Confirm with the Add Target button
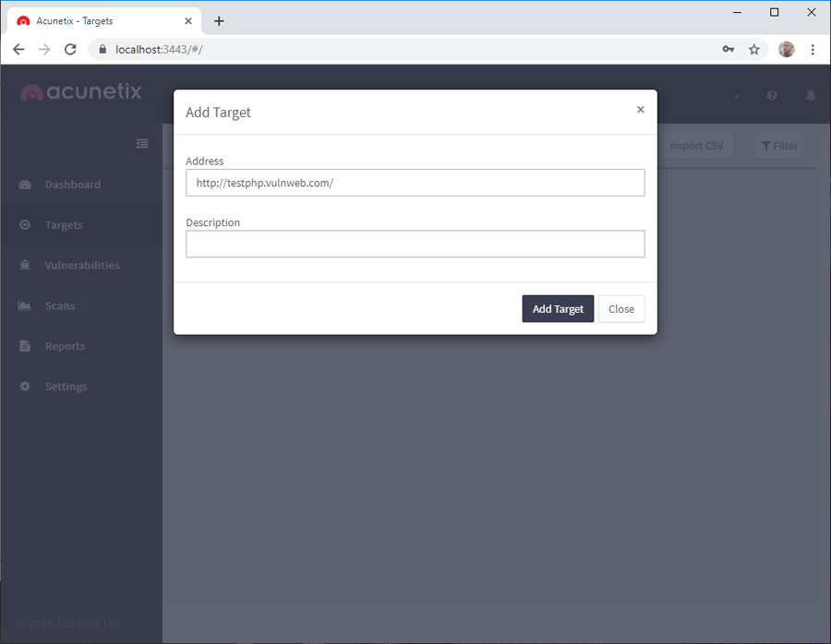 [x=558, y=309]
